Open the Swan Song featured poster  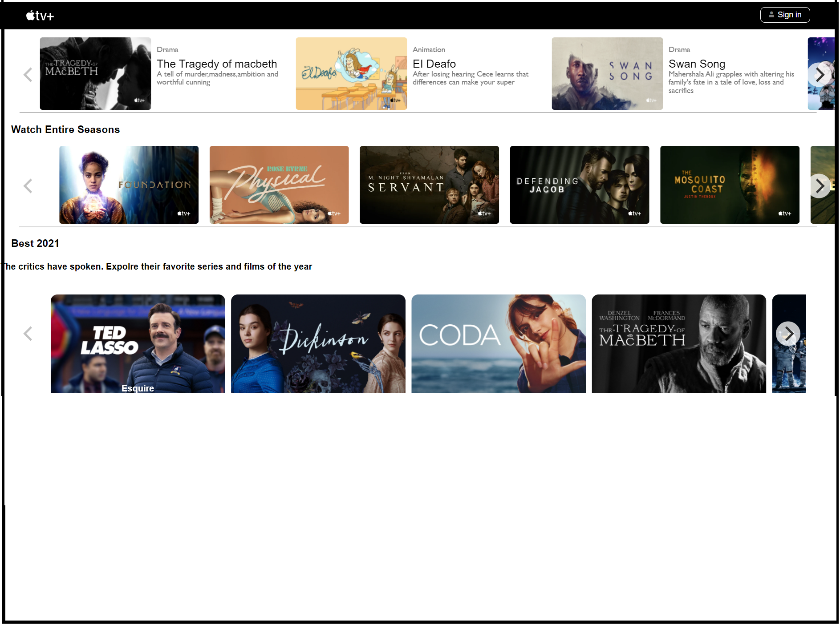point(607,73)
